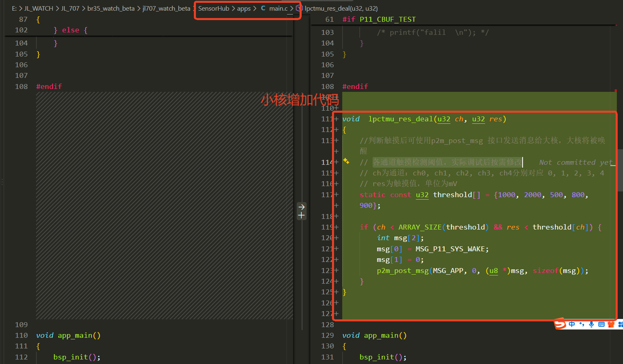
Task: Click the microphone voice input icon
Action: click(x=591, y=324)
